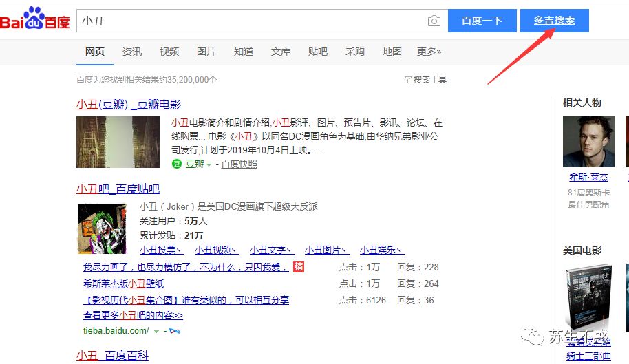Click the 百度一下 search button

[482, 21]
